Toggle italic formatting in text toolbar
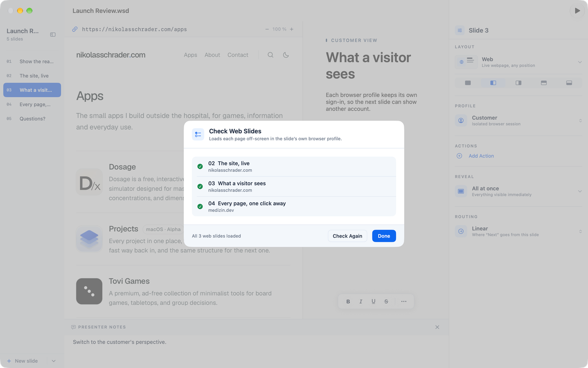The image size is (588, 368). (361, 302)
